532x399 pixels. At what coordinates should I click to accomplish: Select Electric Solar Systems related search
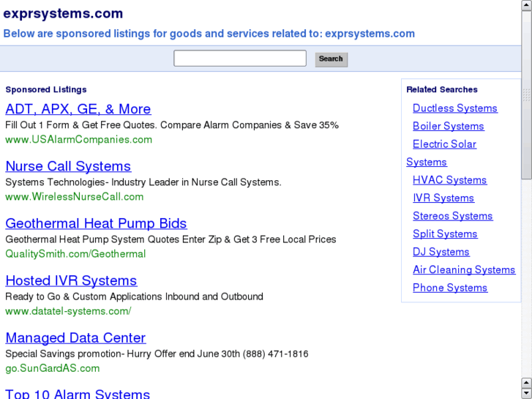(444, 144)
